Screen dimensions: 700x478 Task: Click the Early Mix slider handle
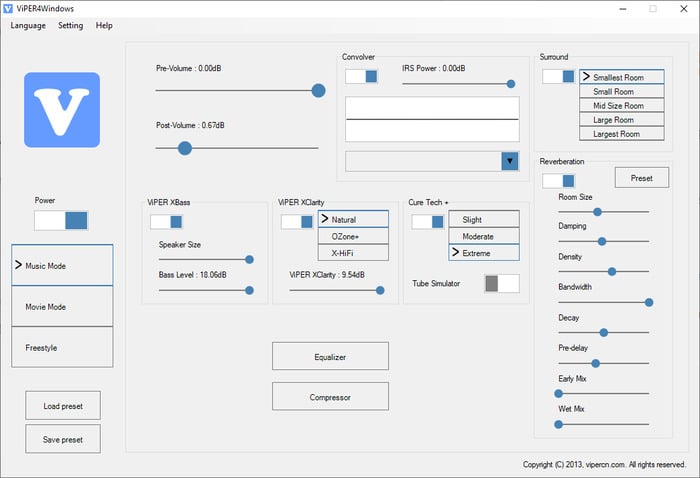tap(558, 394)
